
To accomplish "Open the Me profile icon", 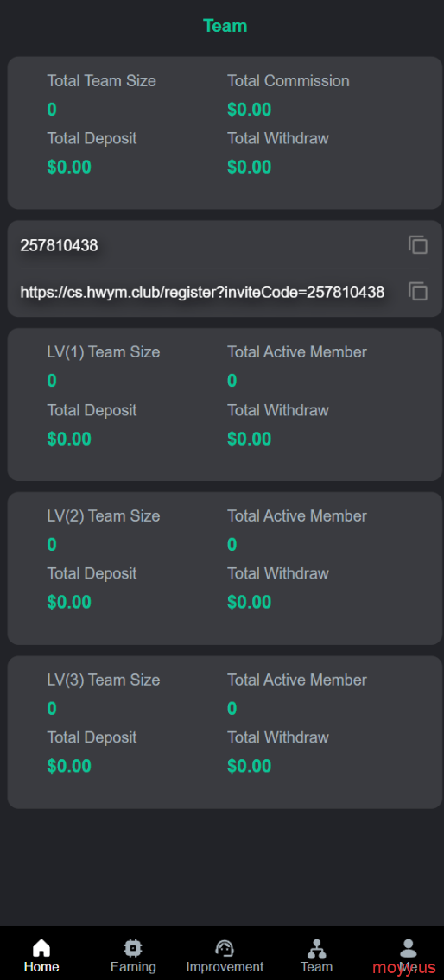I will tap(408, 948).
